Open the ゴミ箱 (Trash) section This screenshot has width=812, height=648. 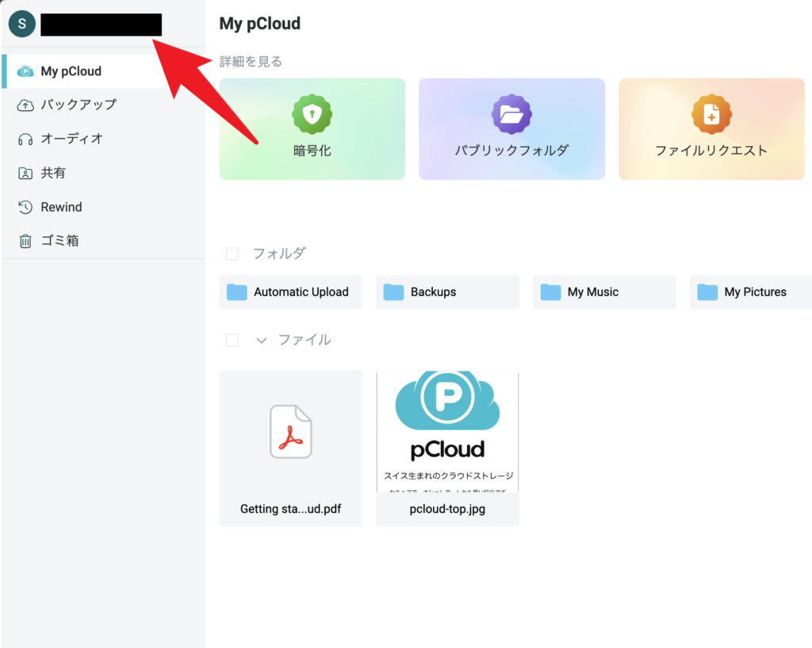[59, 240]
